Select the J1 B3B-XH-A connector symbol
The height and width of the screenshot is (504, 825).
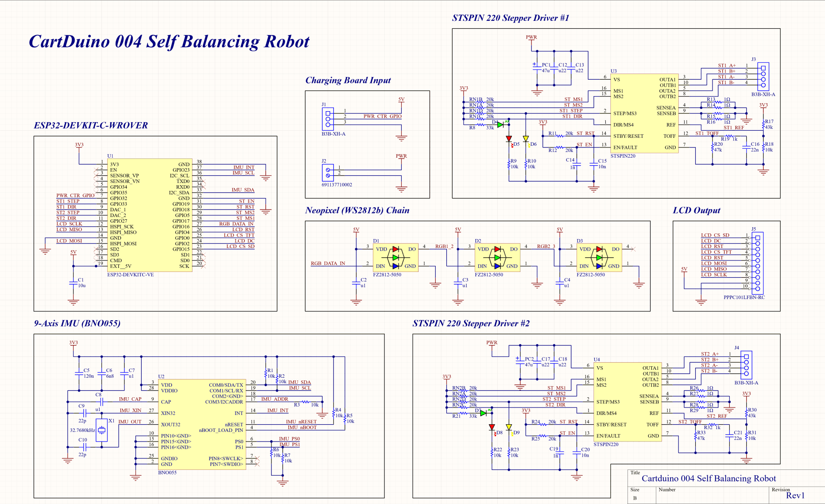coord(328,119)
